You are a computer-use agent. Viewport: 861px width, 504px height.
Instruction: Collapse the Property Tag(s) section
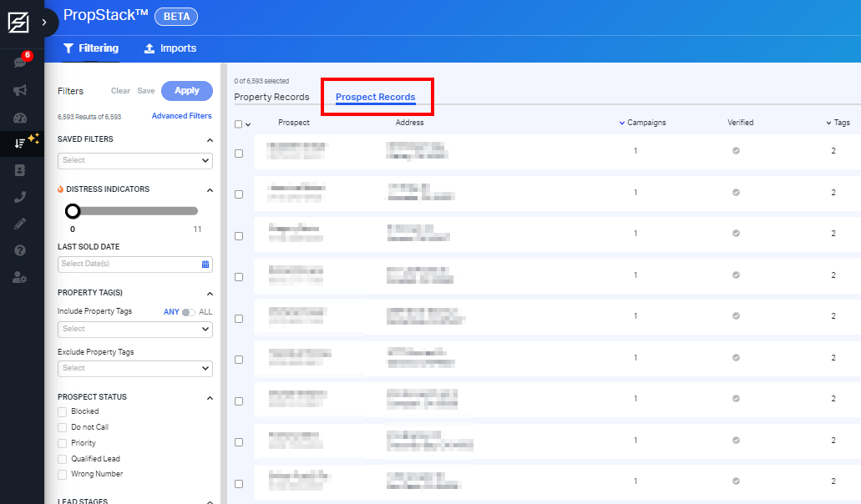click(210, 294)
